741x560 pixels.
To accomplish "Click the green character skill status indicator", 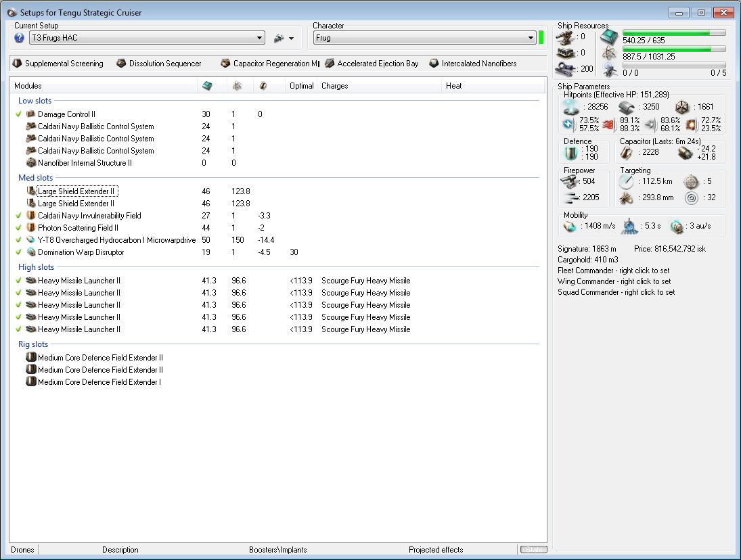I will point(541,37).
